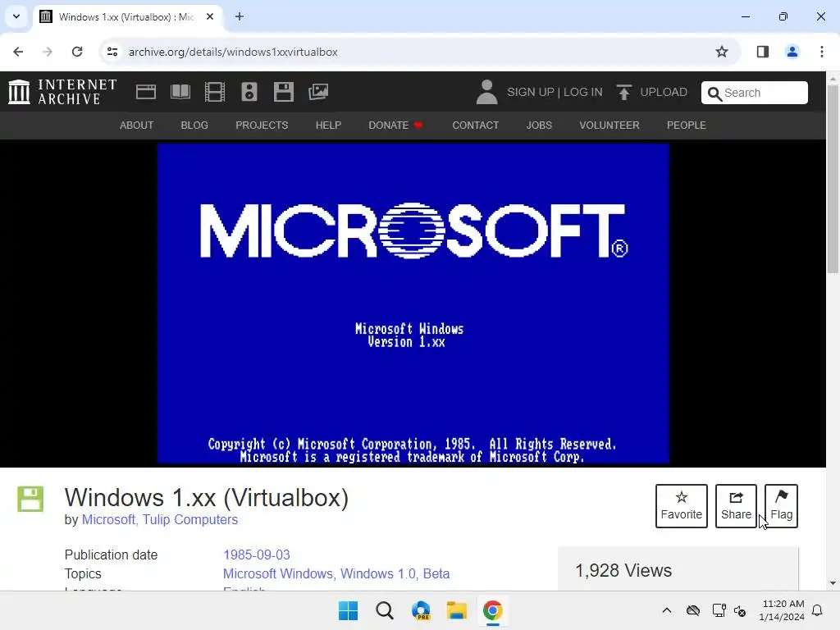The height and width of the screenshot is (630, 840).
Task: Open the Microsoft creator link
Action: tap(108, 519)
